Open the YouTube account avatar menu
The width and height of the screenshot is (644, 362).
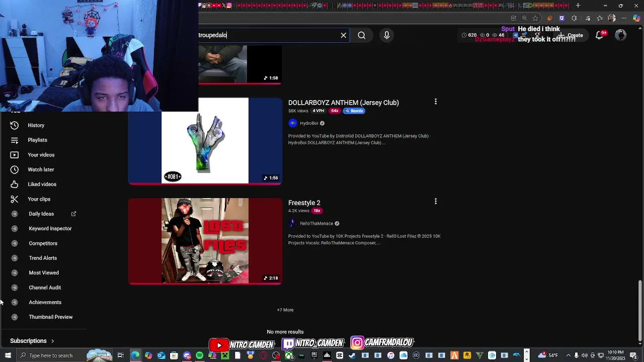(x=621, y=35)
